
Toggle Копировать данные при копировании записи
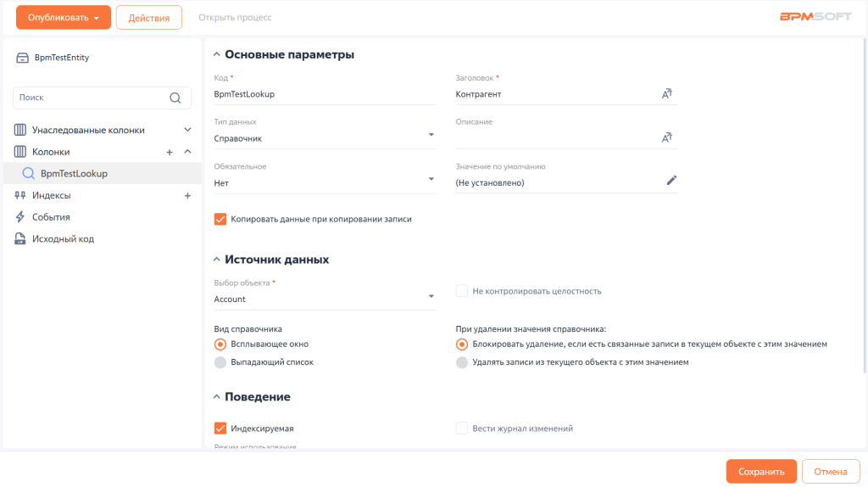[x=220, y=219]
